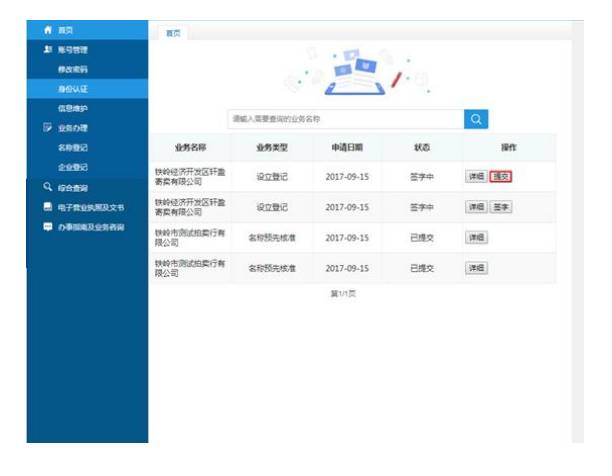
Task: Click the red-outlined 提交 button
Action: point(501,176)
